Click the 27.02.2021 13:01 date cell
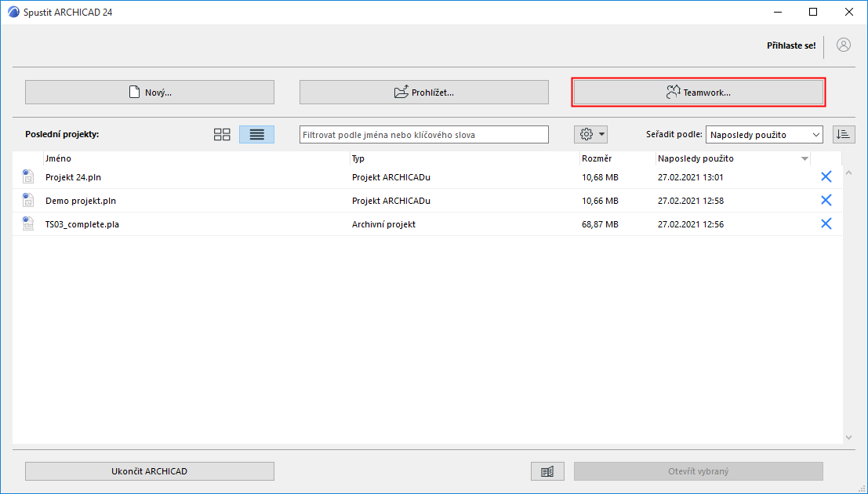This screenshot has height=494, width=868. tap(690, 177)
